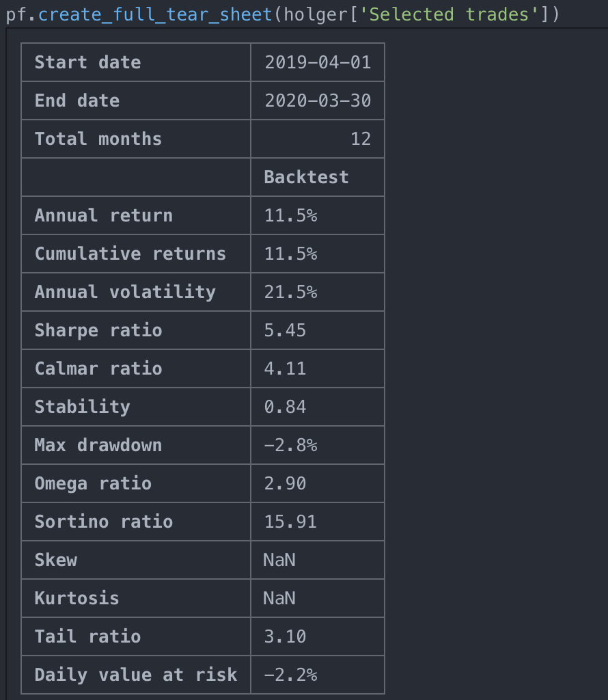Click the Sharpe ratio value 5.45

click(285, 331)
